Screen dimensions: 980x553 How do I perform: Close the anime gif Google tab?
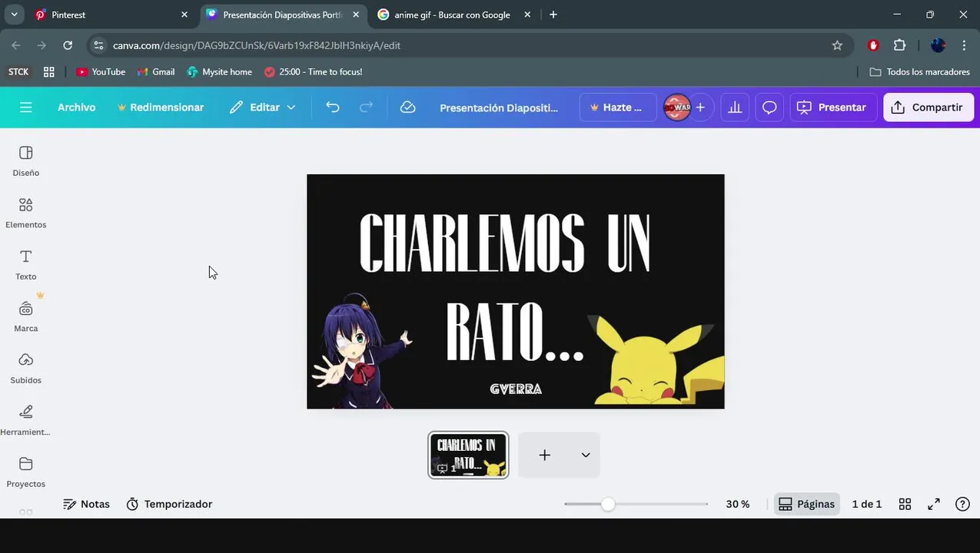coord(527,15)
